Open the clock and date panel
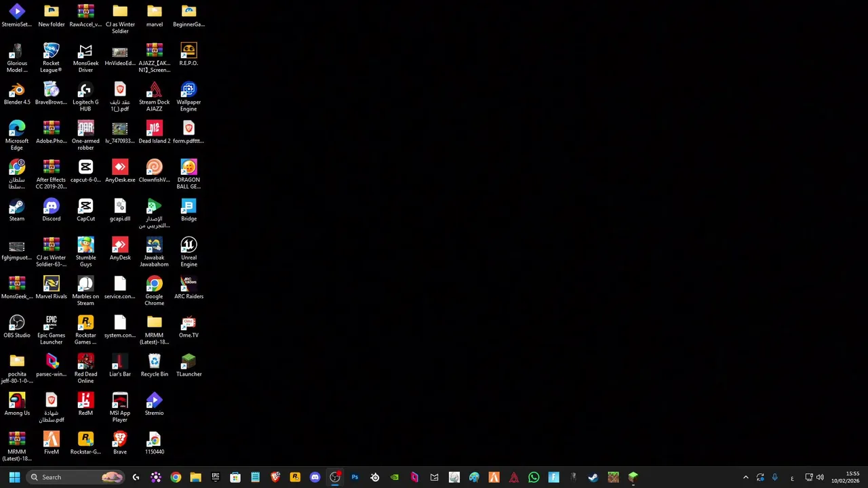 pyautogui.click(x=846, y=477)
